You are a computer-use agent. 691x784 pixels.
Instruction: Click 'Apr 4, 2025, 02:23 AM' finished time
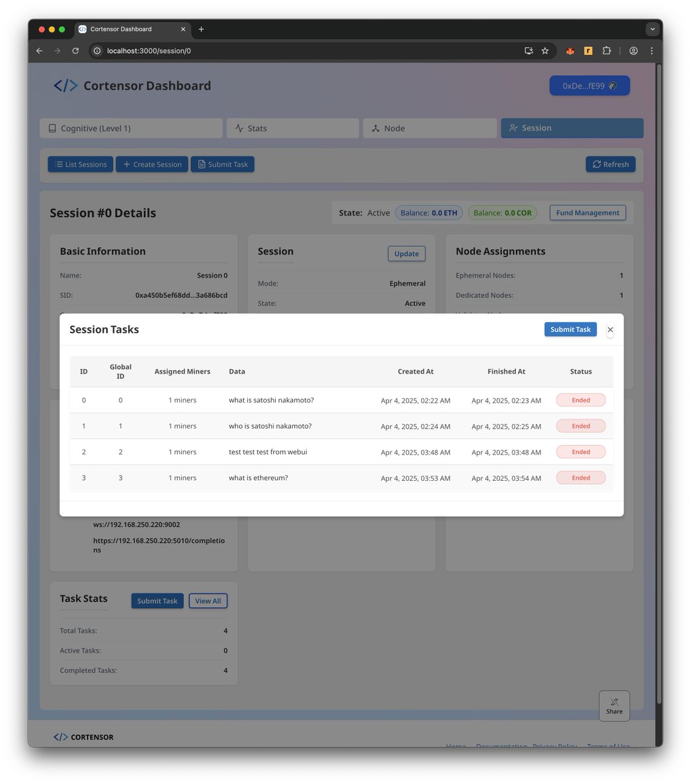point(506,400)
